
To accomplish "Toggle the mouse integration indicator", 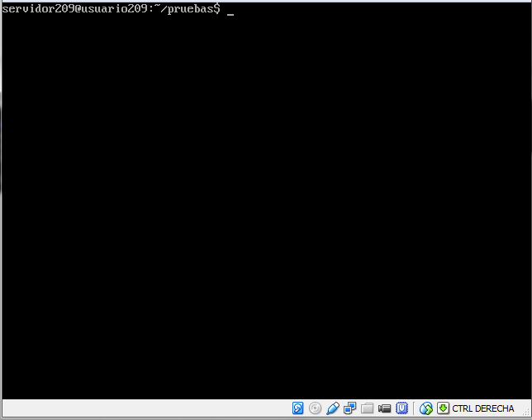I will [x=426, y=408].
